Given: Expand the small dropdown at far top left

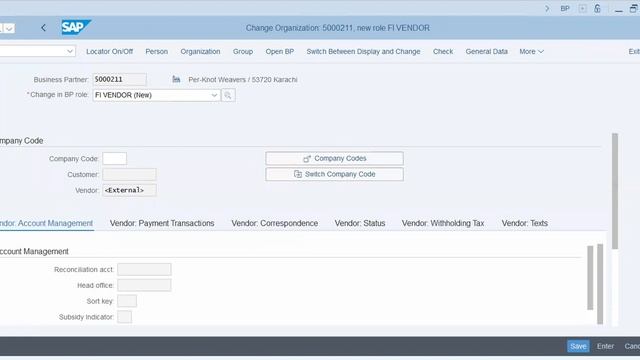Looking at the screenshot, I should (x=9, y=28).
